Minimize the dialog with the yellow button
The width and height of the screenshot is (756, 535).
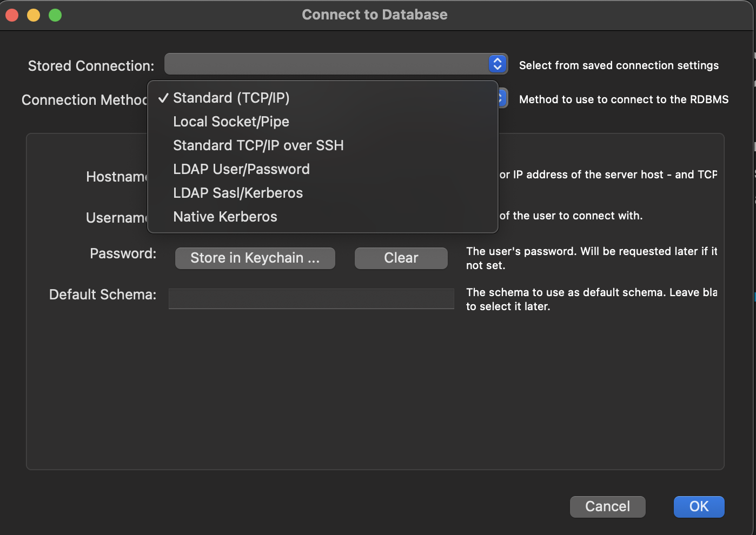34,15
